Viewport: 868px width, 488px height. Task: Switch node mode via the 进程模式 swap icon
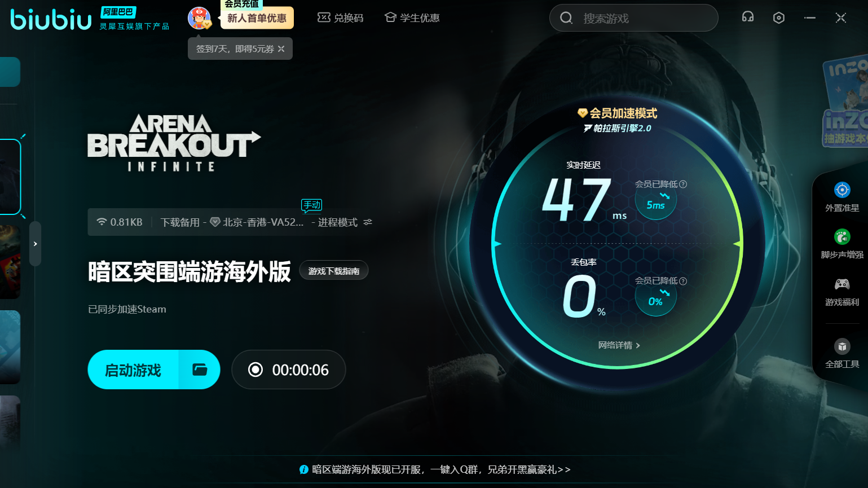point(368,222)
